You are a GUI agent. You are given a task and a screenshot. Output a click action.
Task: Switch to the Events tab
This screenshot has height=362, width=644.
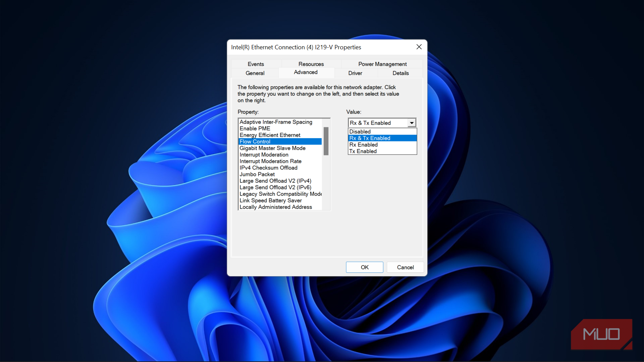pos(256,64)
